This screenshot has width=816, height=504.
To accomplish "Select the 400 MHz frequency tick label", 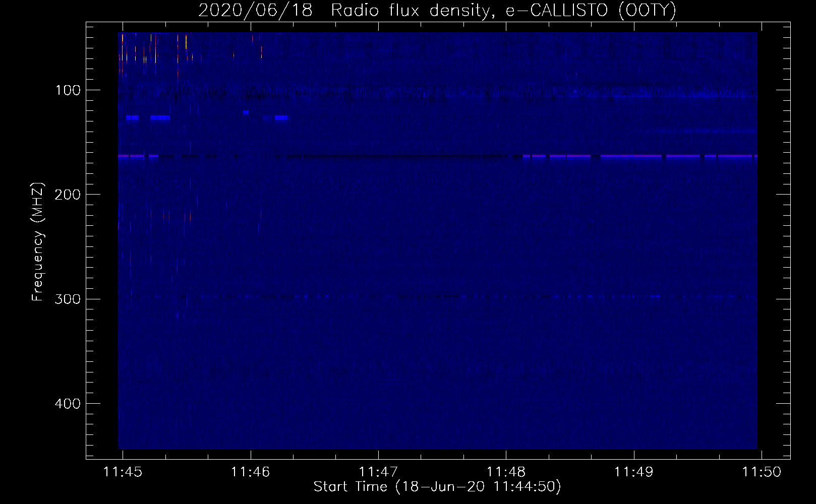I will pyautogui.click(x=67, y=404).
